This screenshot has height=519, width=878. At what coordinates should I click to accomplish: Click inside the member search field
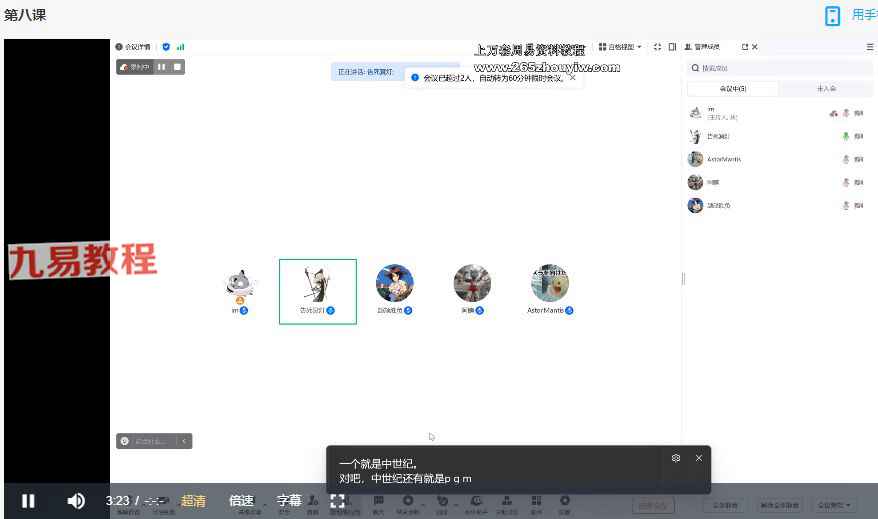click(x=780, y=68)
